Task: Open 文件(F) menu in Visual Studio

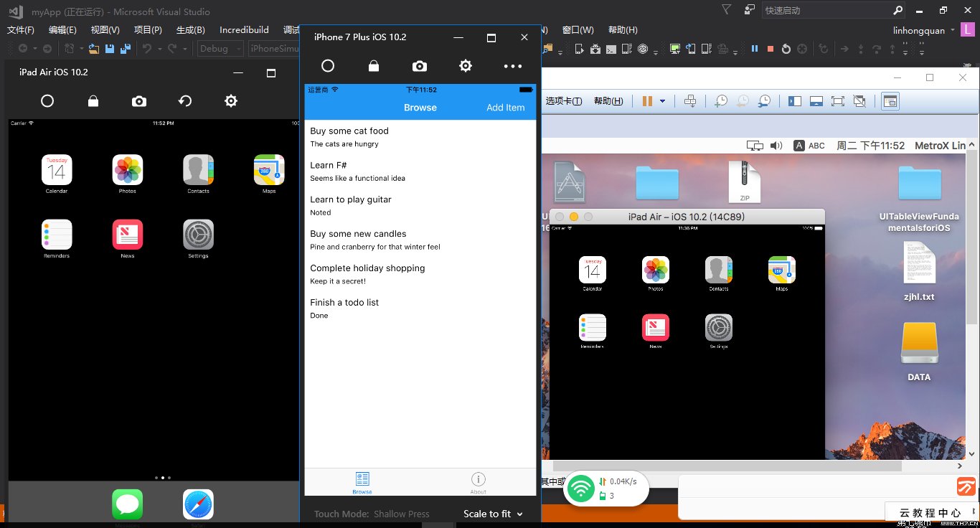Action: point(21,30)
